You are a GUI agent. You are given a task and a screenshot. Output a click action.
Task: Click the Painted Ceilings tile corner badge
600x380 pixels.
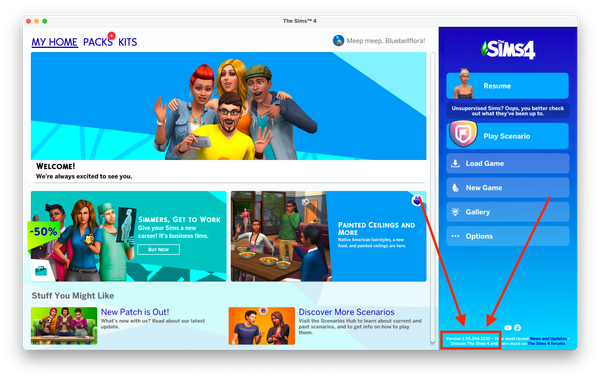coord(417,200)
